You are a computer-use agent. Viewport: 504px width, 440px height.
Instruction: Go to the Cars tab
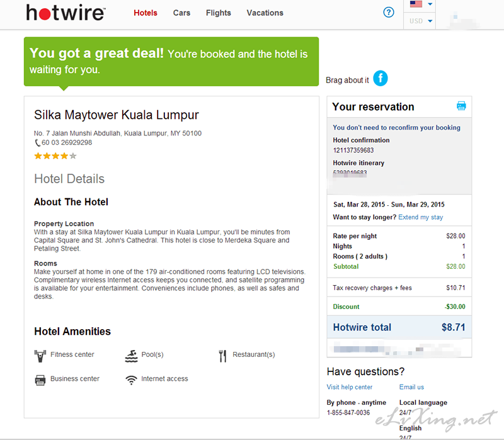point(181,13)
